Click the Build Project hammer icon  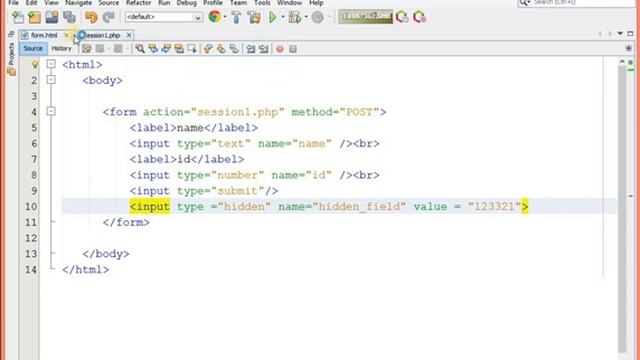tap(236, 17)
